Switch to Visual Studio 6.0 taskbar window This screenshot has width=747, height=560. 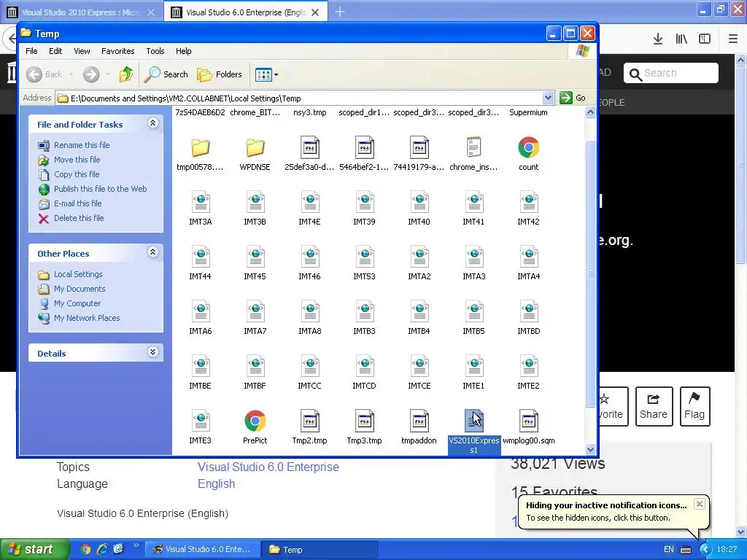[x=202, y=549]
